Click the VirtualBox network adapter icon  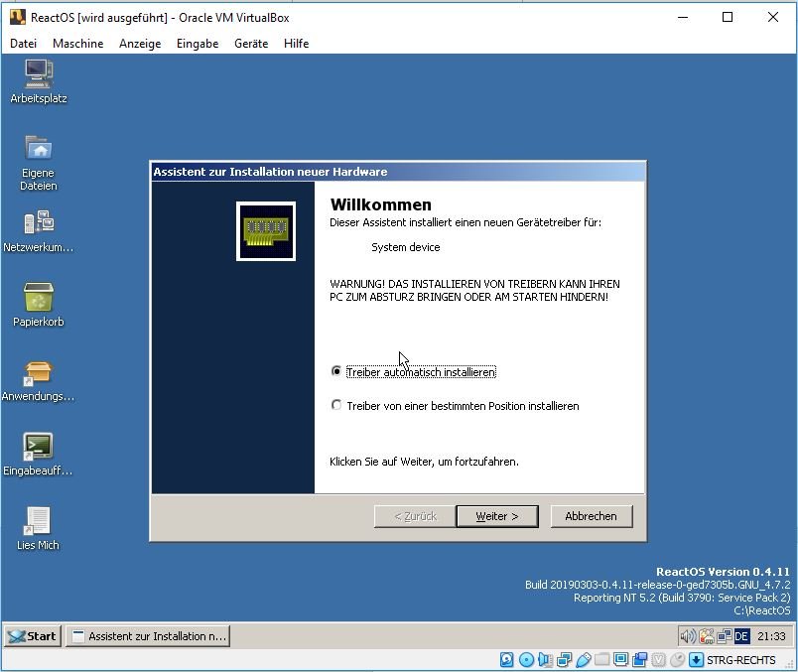coord(564,660)
